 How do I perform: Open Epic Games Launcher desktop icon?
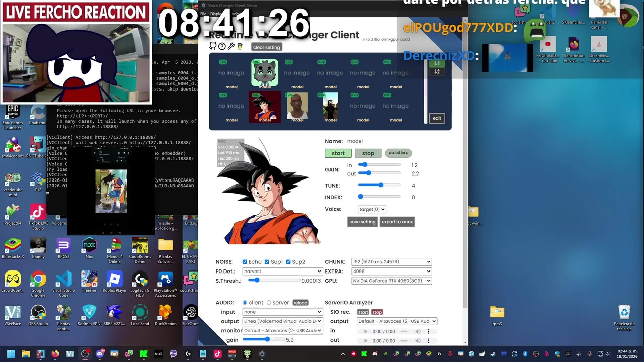(x=13, y=118)
